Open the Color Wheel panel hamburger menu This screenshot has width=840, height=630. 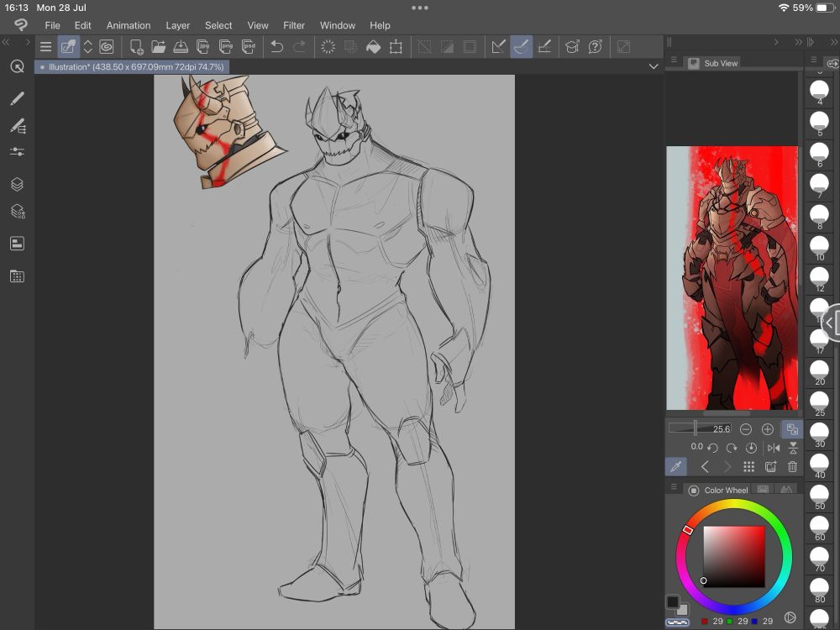(x=673, y=487)
